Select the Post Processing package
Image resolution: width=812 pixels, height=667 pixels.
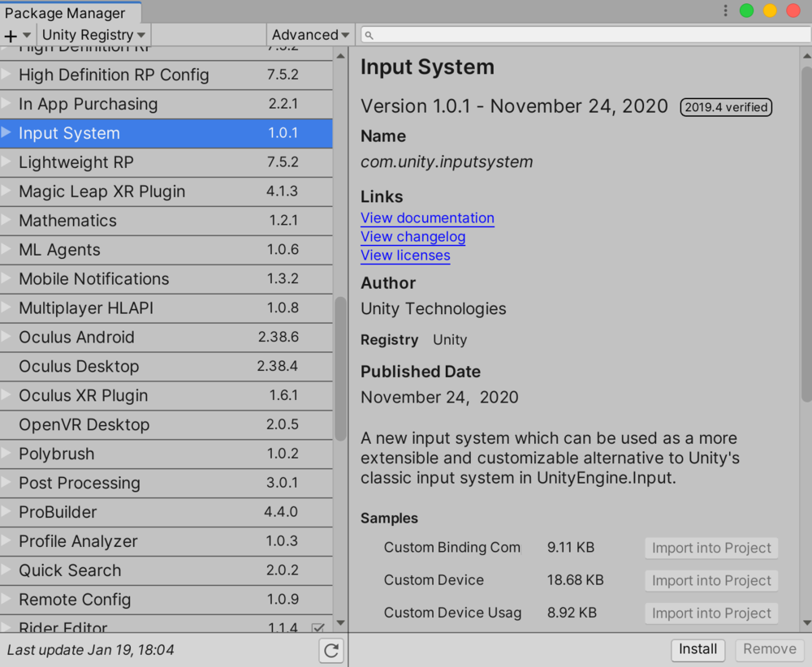click(166, 483)
